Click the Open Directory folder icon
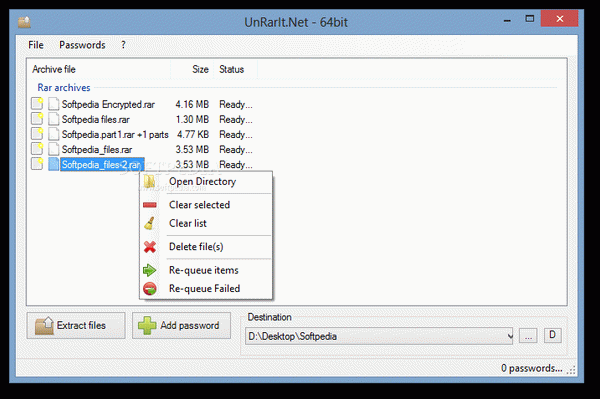Screen dimensions: 600x399 coord(149,182)
